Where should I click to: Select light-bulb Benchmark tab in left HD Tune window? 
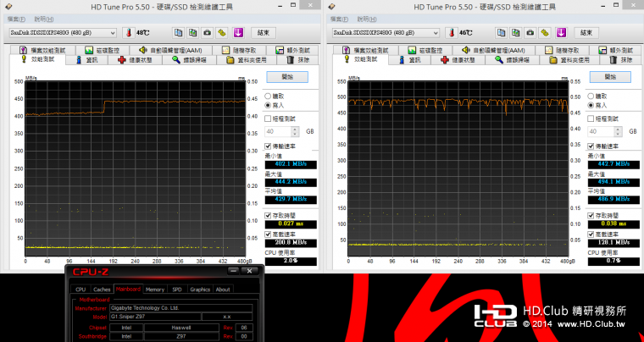(39, 59)
